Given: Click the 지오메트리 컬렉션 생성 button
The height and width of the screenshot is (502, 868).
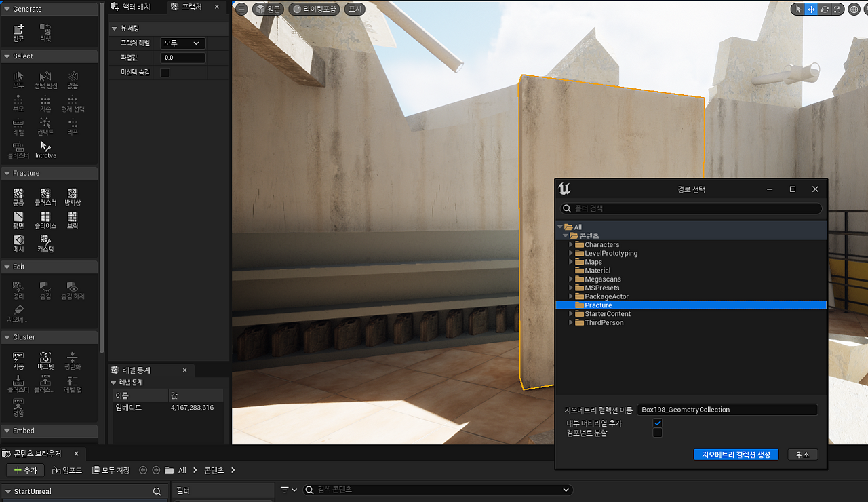Looking at the screenshot, I should click(x=736, y=455).
